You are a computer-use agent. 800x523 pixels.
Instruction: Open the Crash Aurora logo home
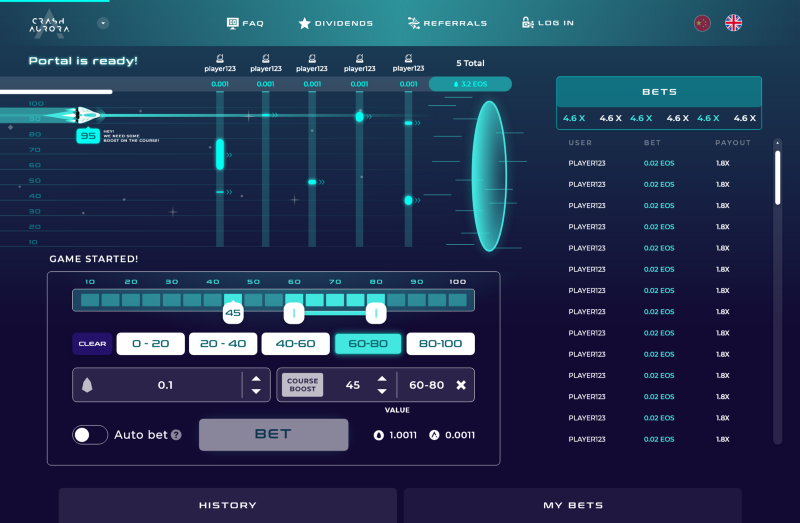click(x=49, y=24)
